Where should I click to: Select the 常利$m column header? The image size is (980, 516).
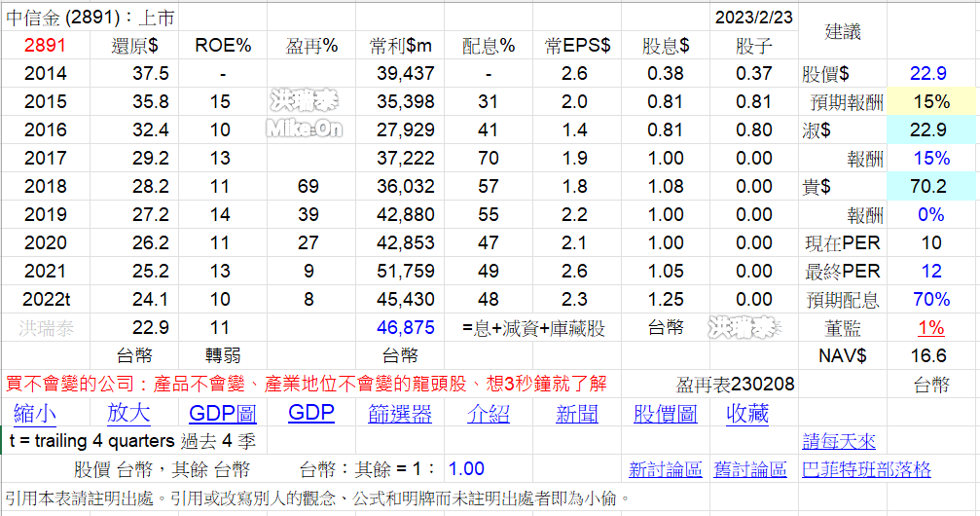pos(400,46)
